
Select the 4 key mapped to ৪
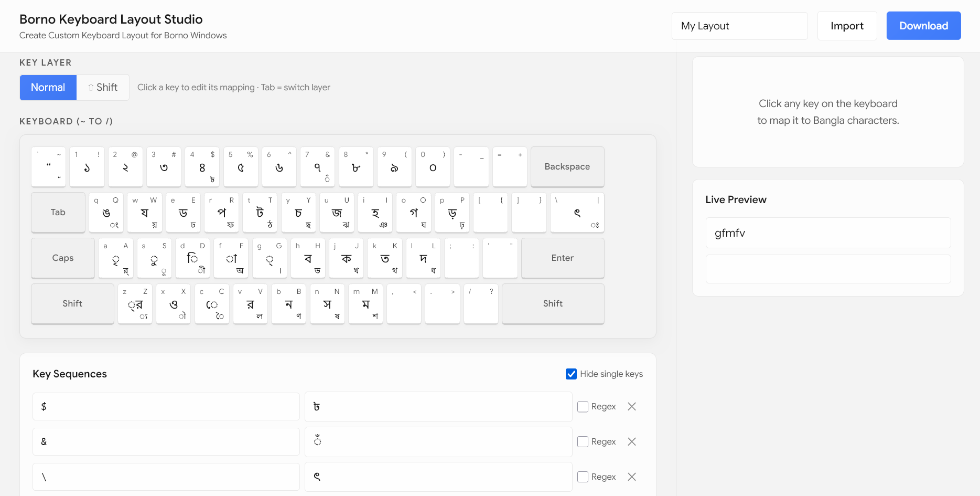[x=202, y=167]
